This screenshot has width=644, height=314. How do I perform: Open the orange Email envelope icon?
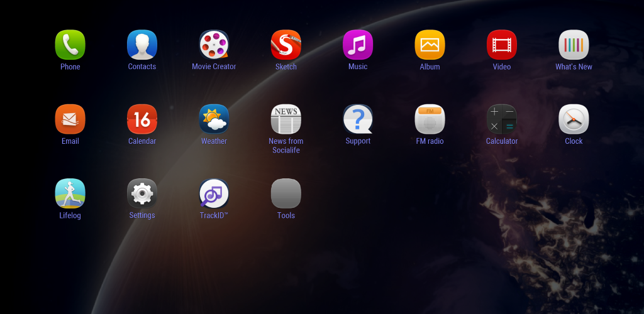coord(70,119)
